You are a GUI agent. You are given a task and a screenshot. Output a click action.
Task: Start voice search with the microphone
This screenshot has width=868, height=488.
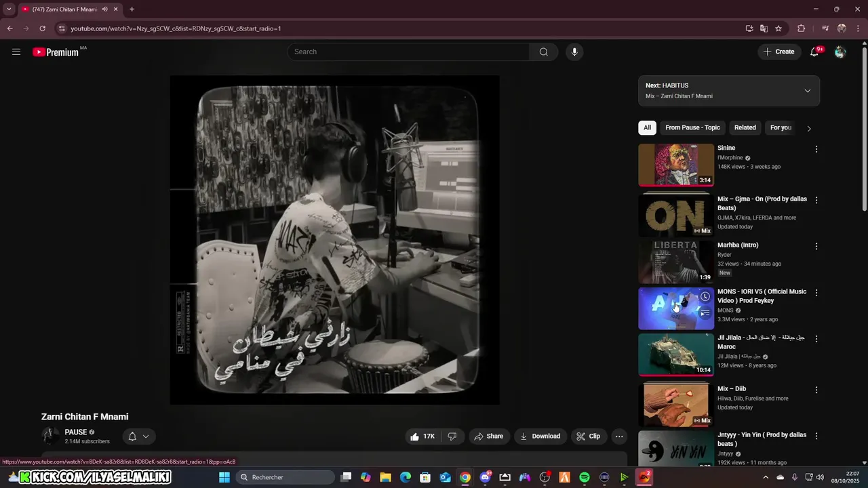(x=574, y=52)
